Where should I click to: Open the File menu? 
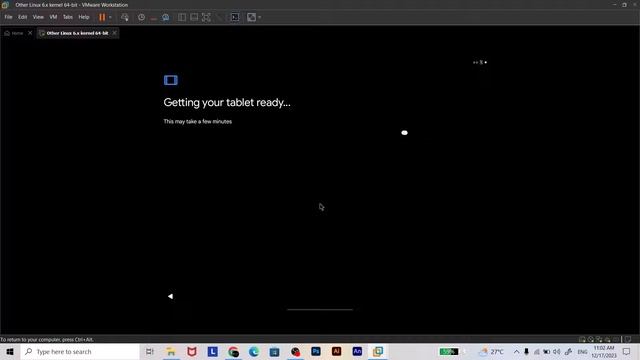click(x=8, y=17)
